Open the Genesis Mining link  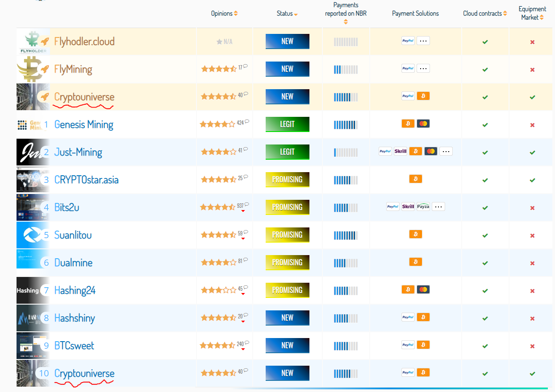(84, 124)
